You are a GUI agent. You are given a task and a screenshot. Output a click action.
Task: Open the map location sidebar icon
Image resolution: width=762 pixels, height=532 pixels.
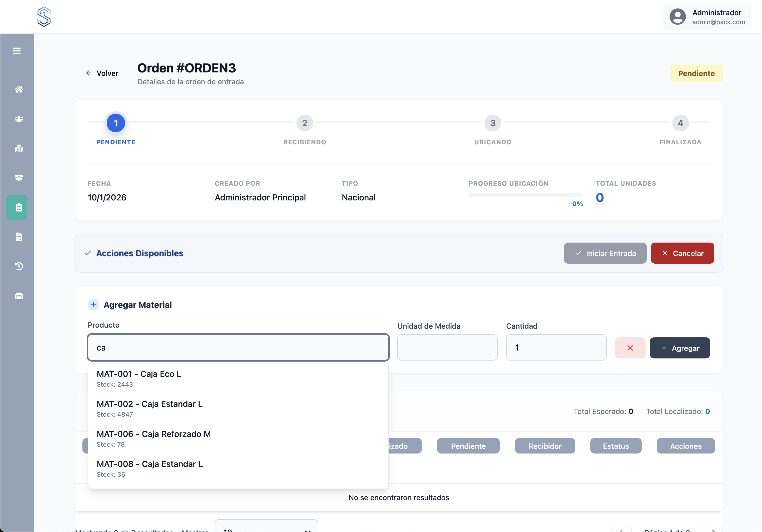click(x=19, y=148)
